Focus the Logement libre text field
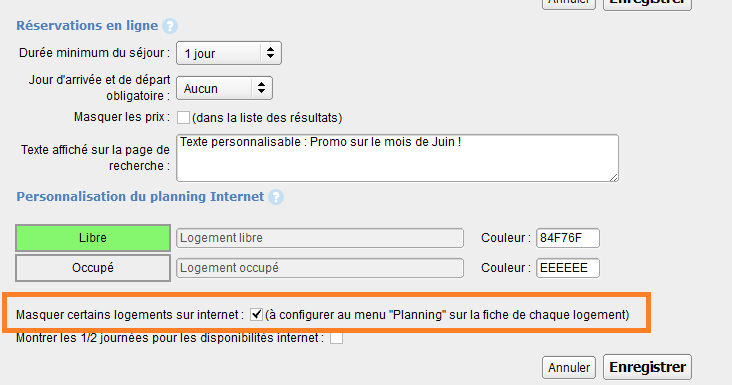Image resolution: width=732 pixels, height=385 pixels. tap(320, 238)
